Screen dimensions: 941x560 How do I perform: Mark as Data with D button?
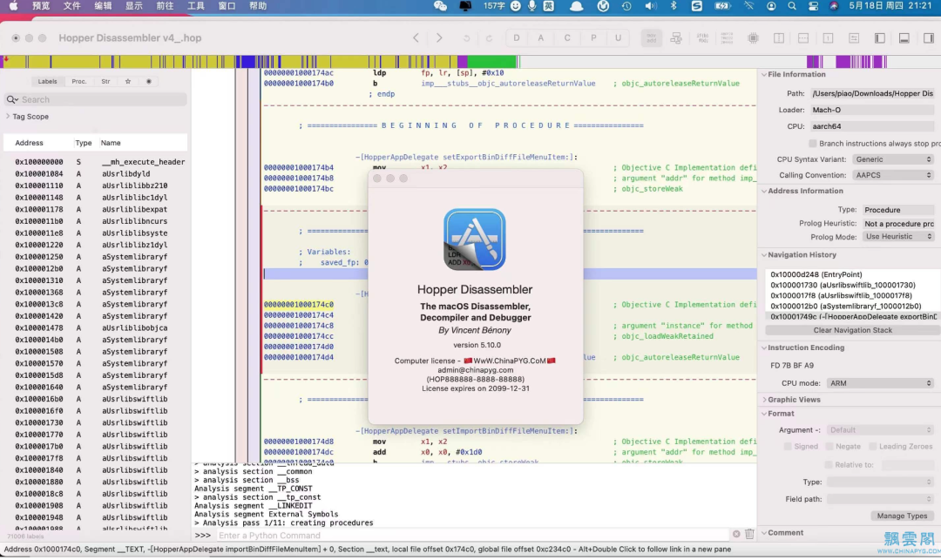(x=516, y=37)
